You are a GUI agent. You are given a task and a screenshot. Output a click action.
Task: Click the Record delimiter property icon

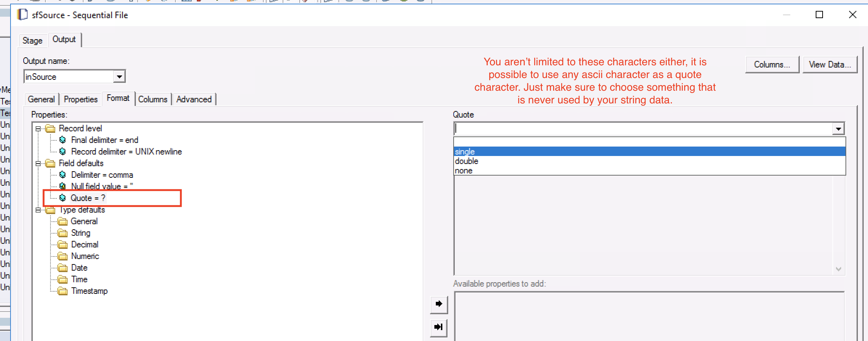click(62, 152)
